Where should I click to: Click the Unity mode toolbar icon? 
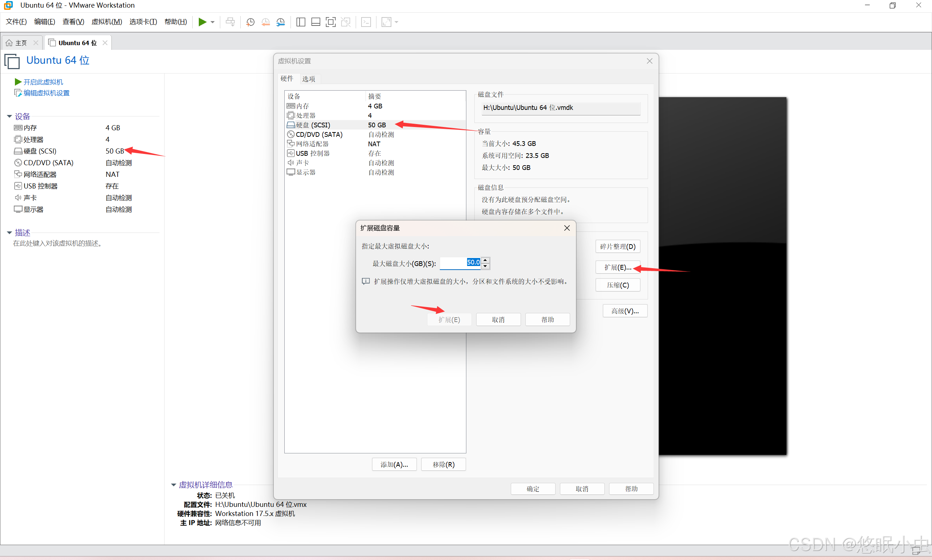tap(346, 22)
